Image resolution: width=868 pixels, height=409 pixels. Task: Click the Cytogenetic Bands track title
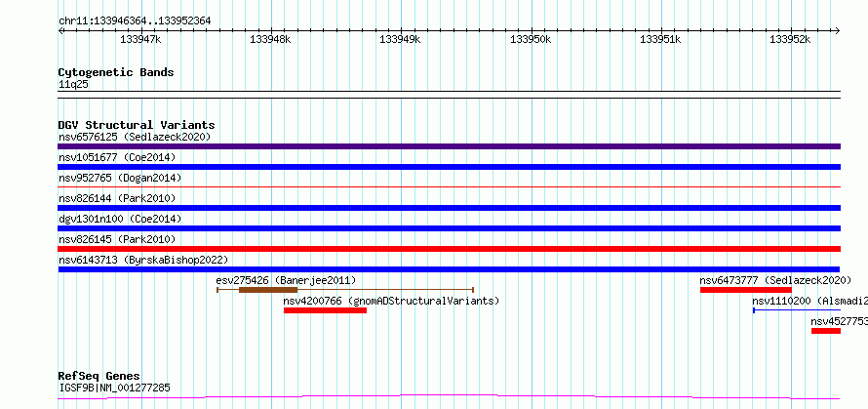click(116, 72)
